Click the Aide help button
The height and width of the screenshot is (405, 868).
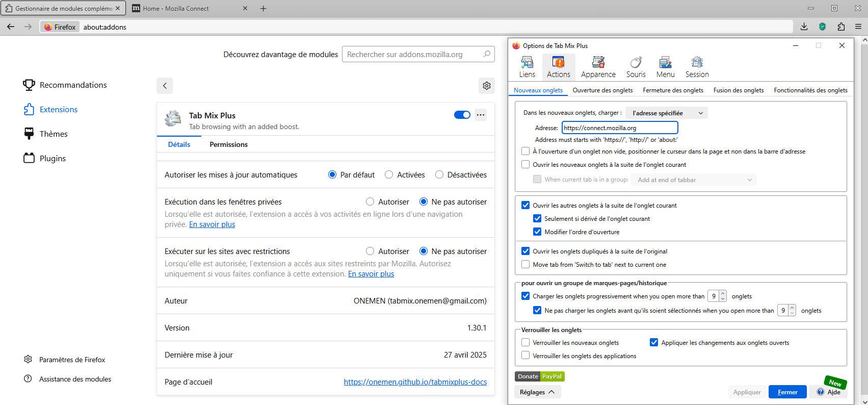[x=828, y=392]
